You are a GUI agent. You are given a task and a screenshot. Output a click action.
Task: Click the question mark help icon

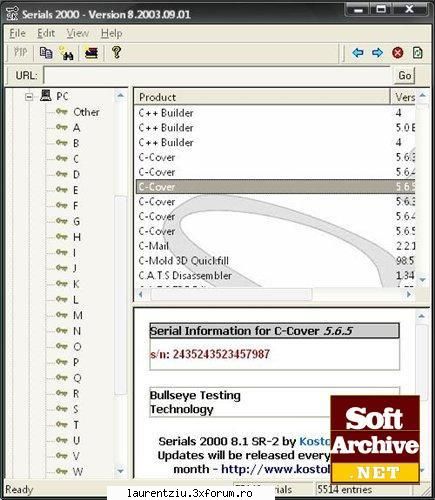pos(116,52)
